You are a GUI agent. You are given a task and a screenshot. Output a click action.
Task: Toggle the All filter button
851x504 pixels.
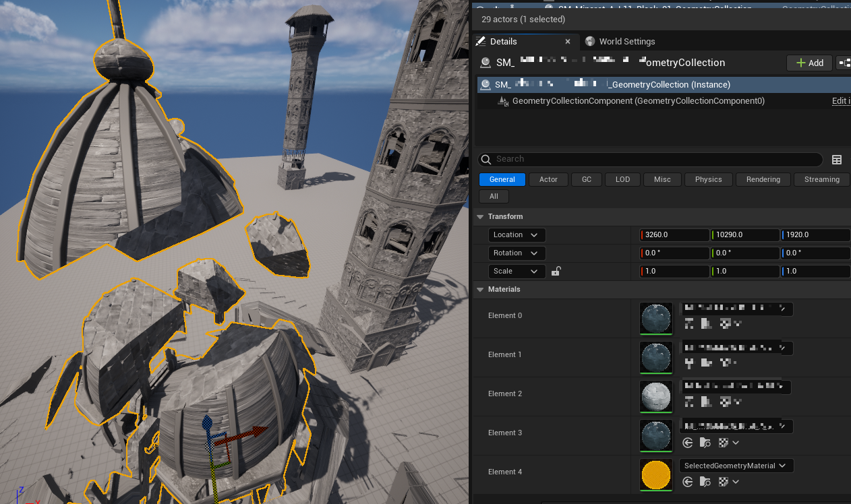click(x=494, y=196)
